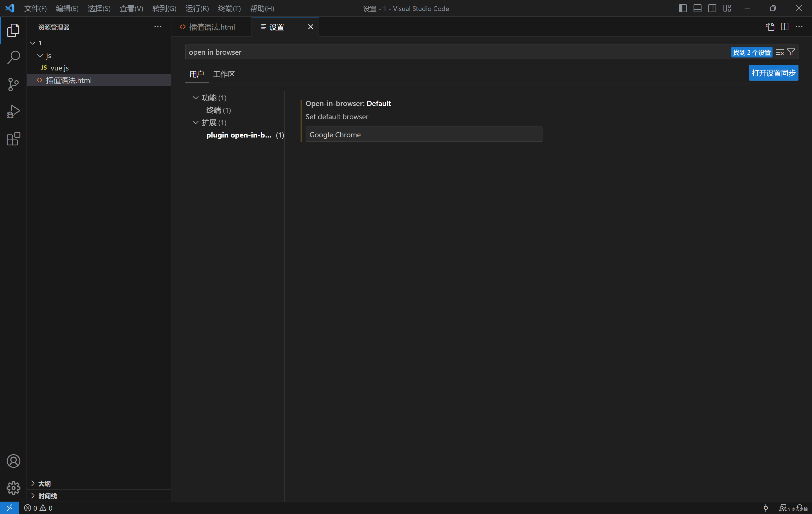
Task: Click the Run and Debug sidebar icon
Action: pyautogui.click(x=13, y=112)
